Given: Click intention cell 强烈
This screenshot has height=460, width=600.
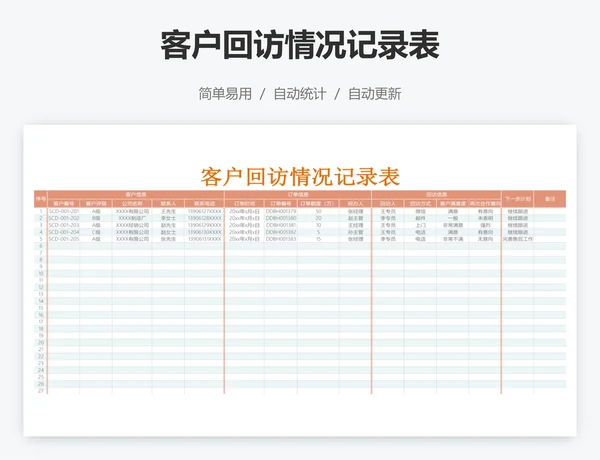Looking at the screenshot, I should (485, 225).
